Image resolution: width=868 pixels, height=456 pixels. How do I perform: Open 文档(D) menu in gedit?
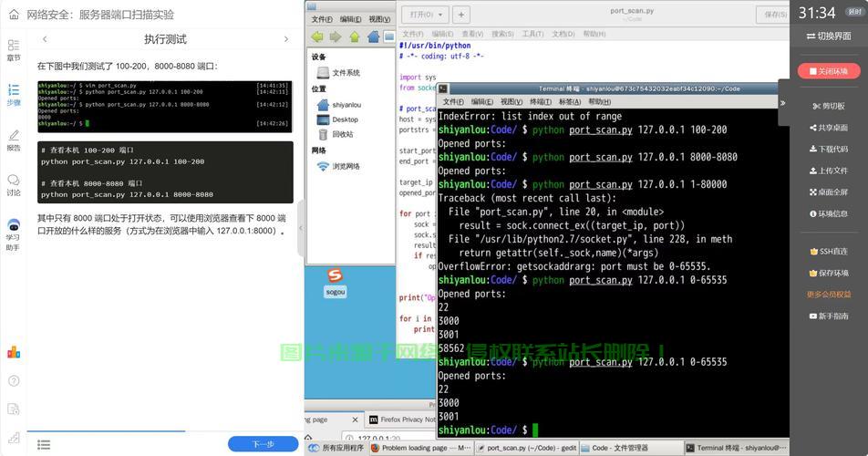click(x=563, y=34)
